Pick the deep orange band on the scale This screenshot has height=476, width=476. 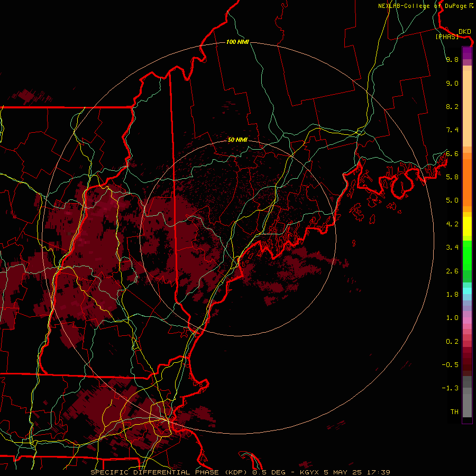(467, 182)
